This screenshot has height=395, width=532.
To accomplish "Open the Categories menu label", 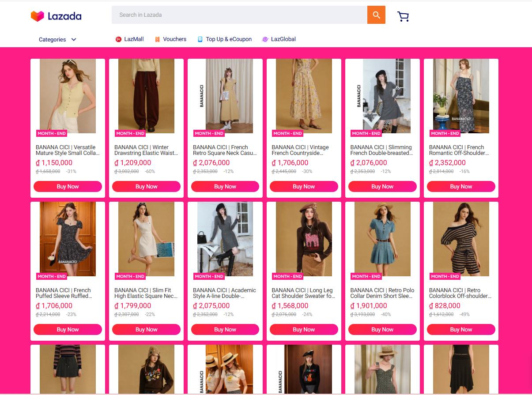I will point(52,40).
